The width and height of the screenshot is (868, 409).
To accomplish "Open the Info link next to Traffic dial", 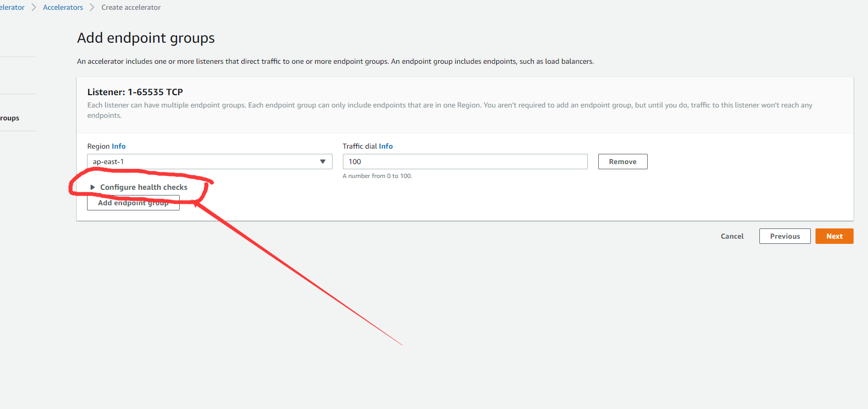I will (x=386, y=146).
